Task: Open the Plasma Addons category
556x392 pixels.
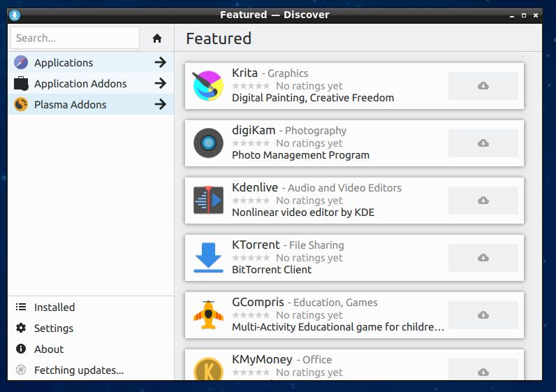Action: [x=91, y=104]
